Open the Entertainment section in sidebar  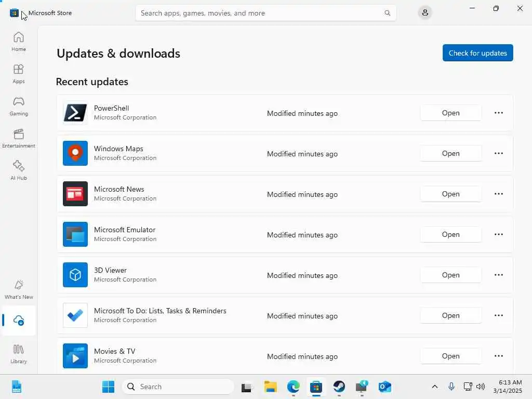(19, 138)
